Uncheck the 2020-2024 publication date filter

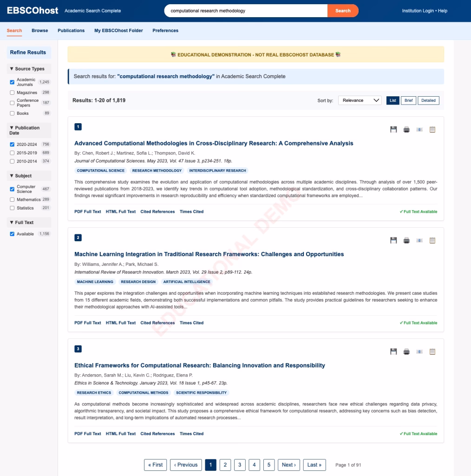tap(13, 145)
